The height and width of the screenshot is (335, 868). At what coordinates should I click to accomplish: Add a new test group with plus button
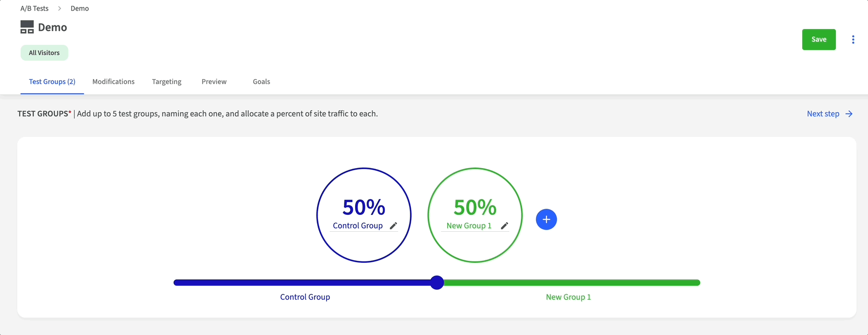point(546,219)
